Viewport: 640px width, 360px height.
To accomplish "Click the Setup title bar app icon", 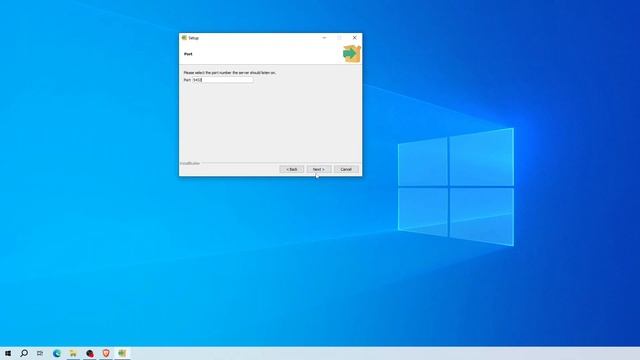I will [x=184, y=38].
